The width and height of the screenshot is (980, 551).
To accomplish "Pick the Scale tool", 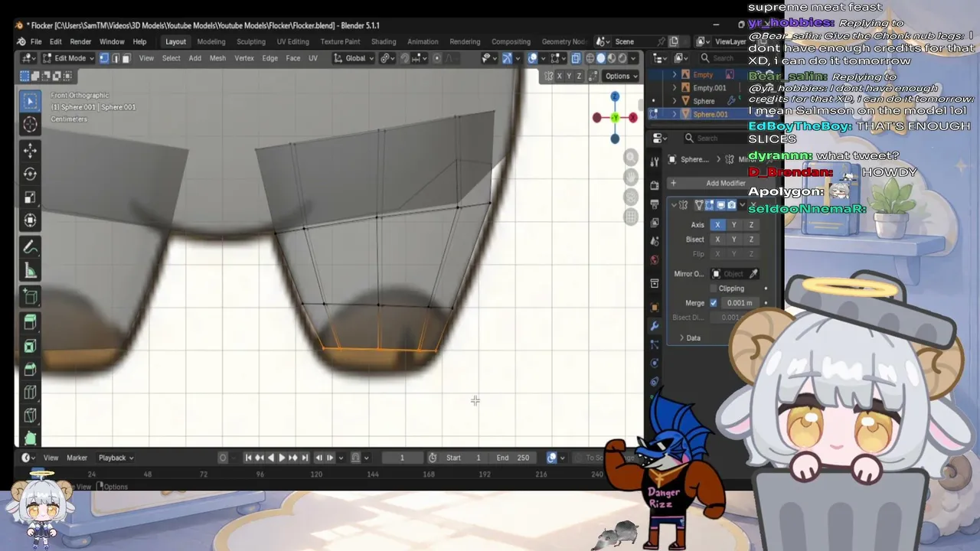I will click(30, 197).
